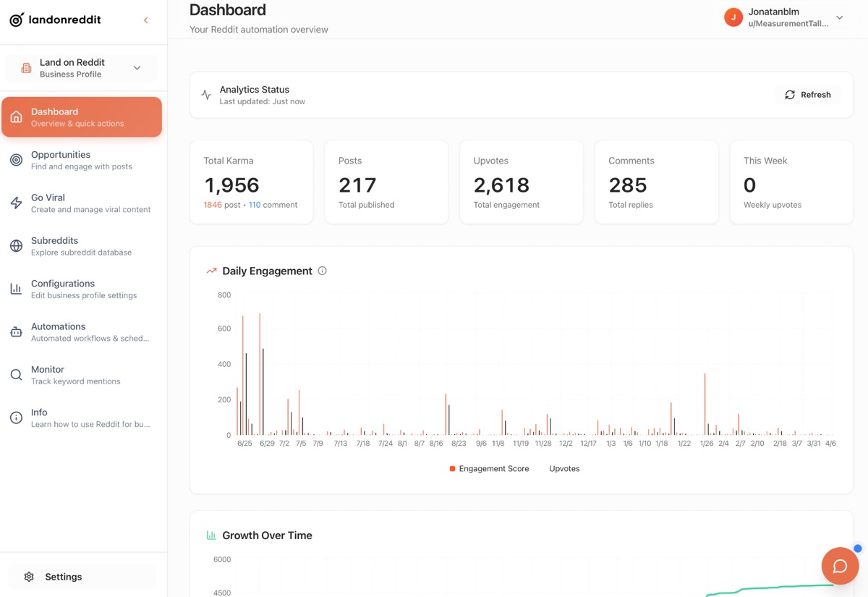Click the Configurations bar chart icon

click(x=16, y=289)
